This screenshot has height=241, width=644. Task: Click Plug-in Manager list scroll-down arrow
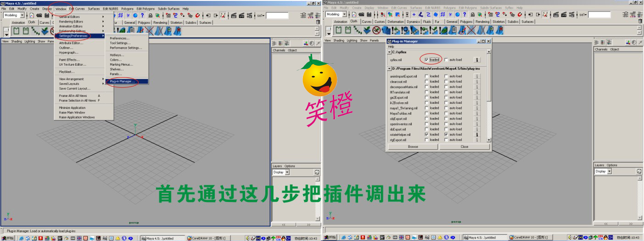click(489, 140)
